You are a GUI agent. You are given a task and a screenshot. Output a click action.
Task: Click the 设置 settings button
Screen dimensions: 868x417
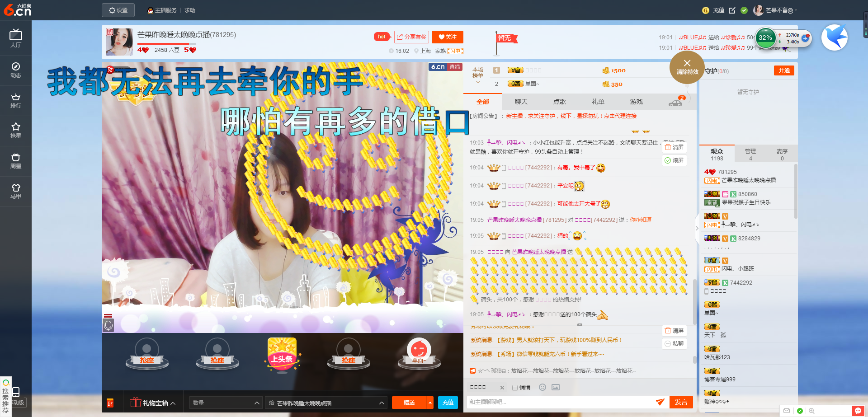coord(118,10)
